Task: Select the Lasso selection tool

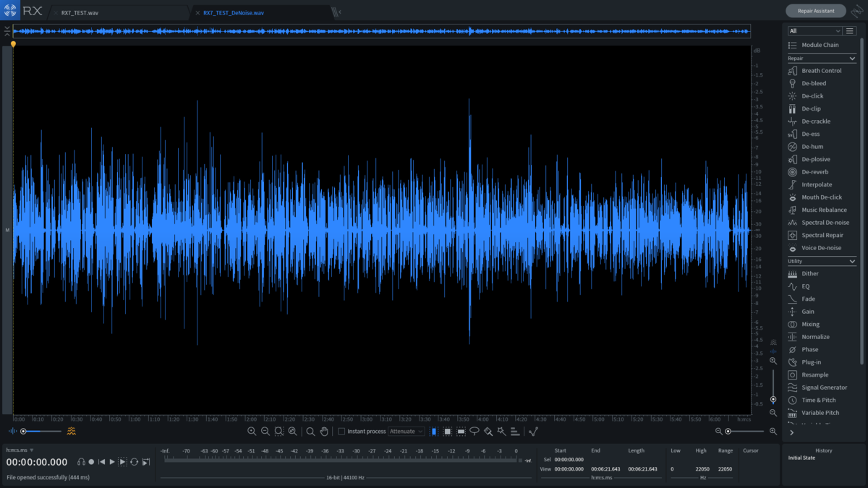Action: (475, 432)
